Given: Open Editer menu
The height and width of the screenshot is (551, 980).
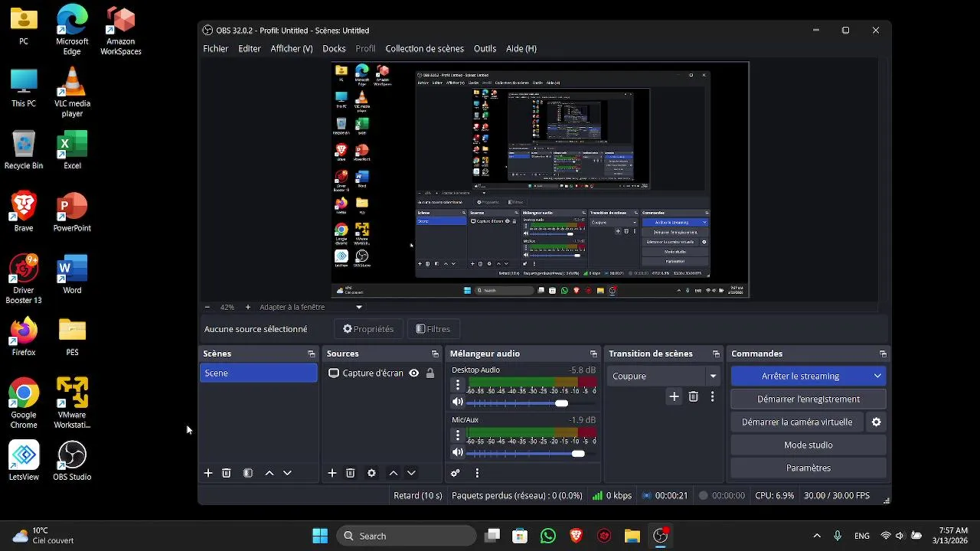Looking at the screenshot, I should [250, 48].
